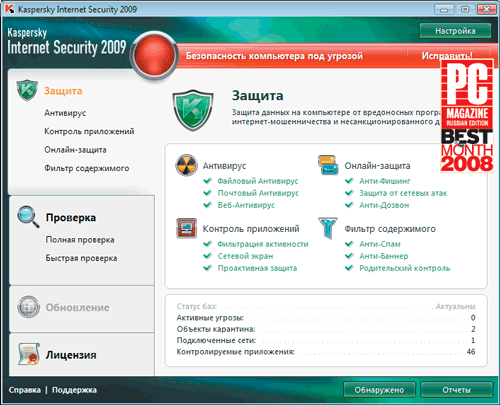Click the Контроль приложений heading in main panel
500x405 pixels.
click(x=251, y=229)
